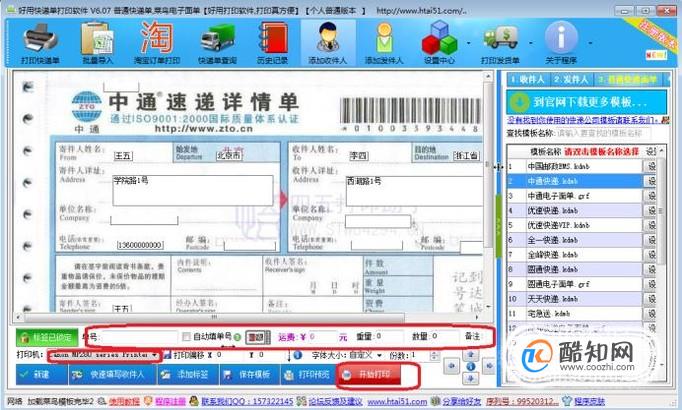Click horizontal scrollbar under waybill preview
Viewport: 682px width, 410px height.
click(x=213, y=317)
